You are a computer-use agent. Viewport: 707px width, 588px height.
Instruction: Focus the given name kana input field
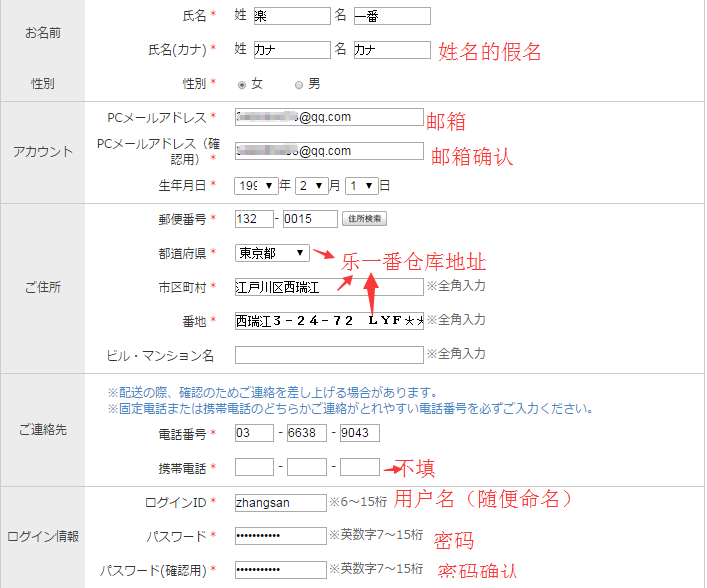point(391,50)
